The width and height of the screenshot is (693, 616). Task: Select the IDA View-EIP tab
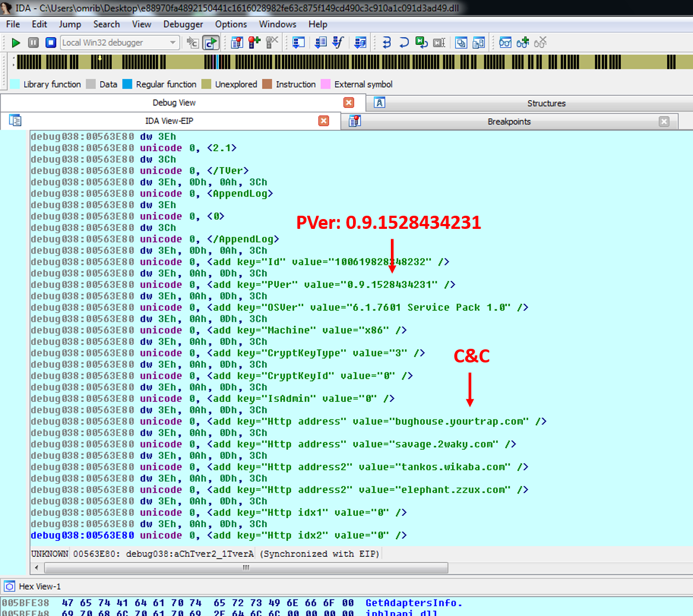coord(169,120)
